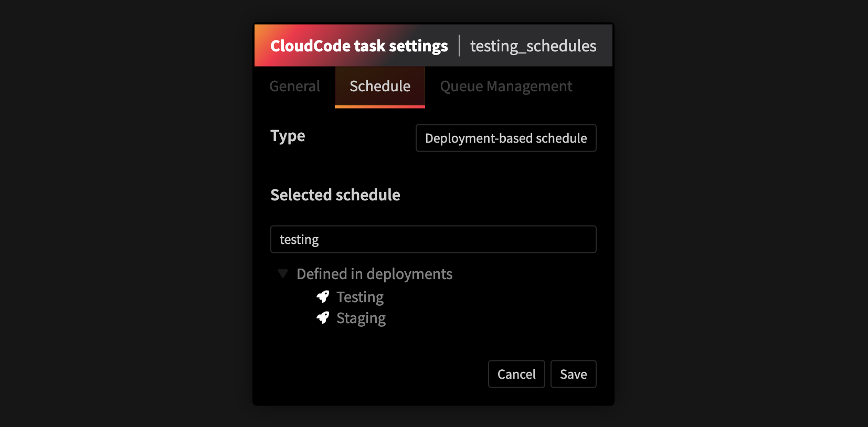This screenshot has width=868, height=427.
Task: Click the CloudCode task settings title
Action: [x=359, y=46]
